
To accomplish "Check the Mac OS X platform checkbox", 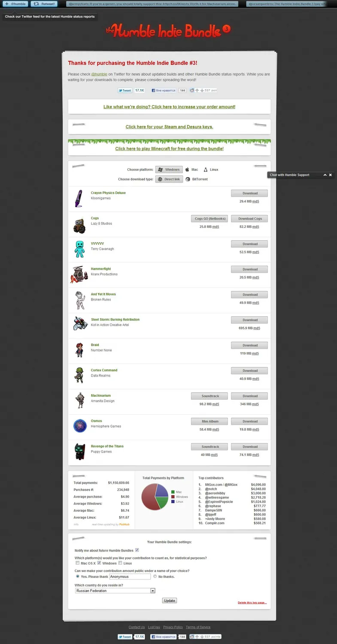I will 77,563.
